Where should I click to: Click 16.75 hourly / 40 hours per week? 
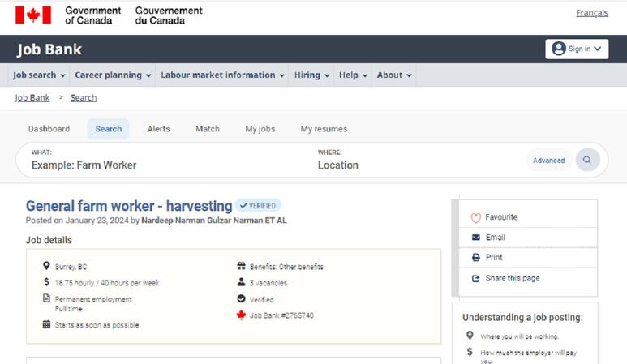107,283
